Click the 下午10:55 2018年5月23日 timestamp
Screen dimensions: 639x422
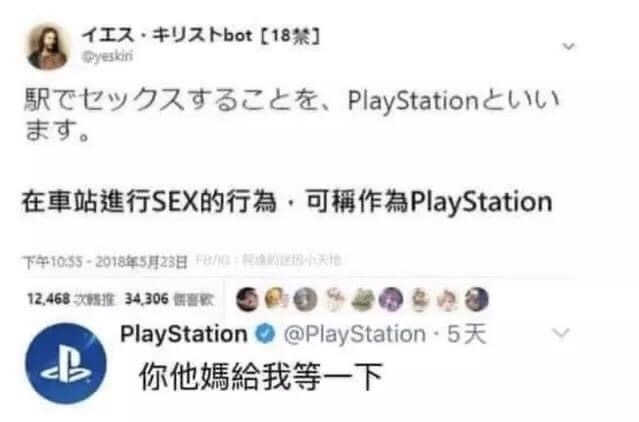[x=105, y=262]
